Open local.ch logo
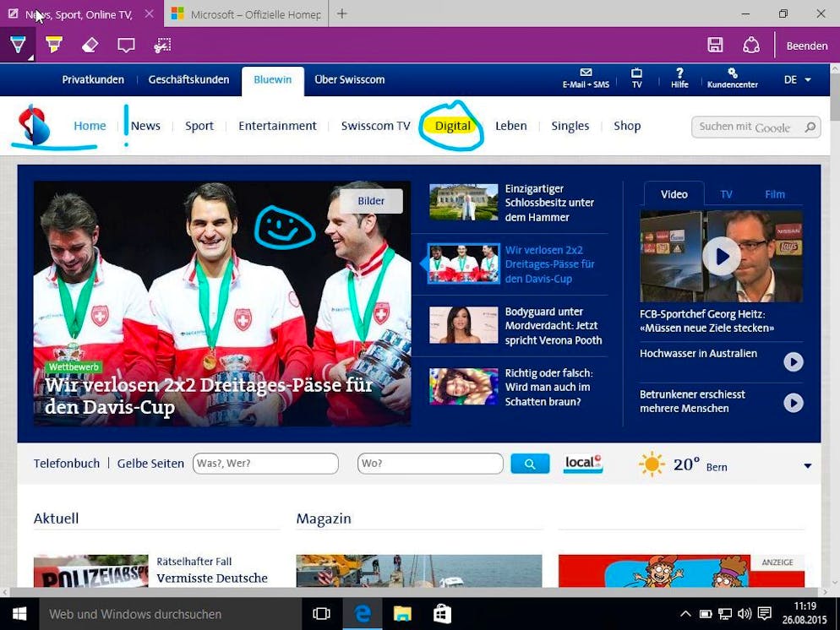This screenshot has height=630, width=840. [x=583, y=463]
